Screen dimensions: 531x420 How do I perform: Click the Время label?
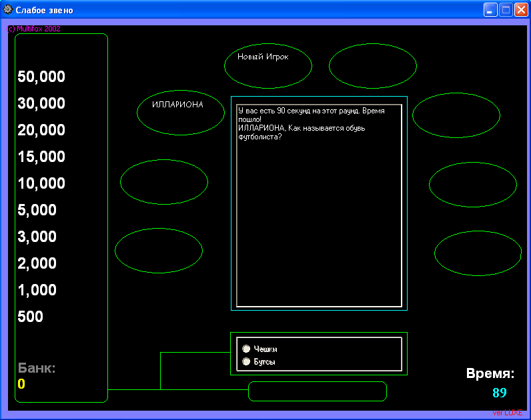click(x=490, y=373)
